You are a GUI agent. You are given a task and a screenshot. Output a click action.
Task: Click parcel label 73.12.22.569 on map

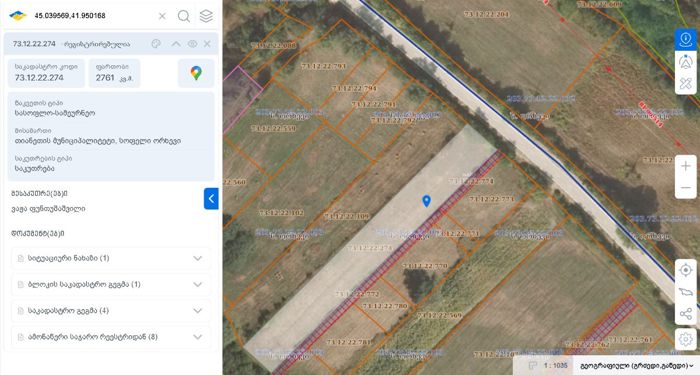click(440, 315)
